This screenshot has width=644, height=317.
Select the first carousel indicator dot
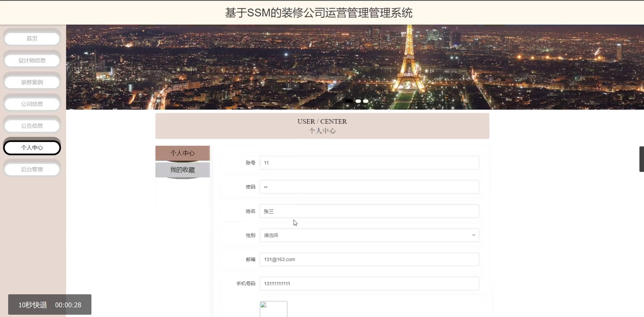[349, 101]
